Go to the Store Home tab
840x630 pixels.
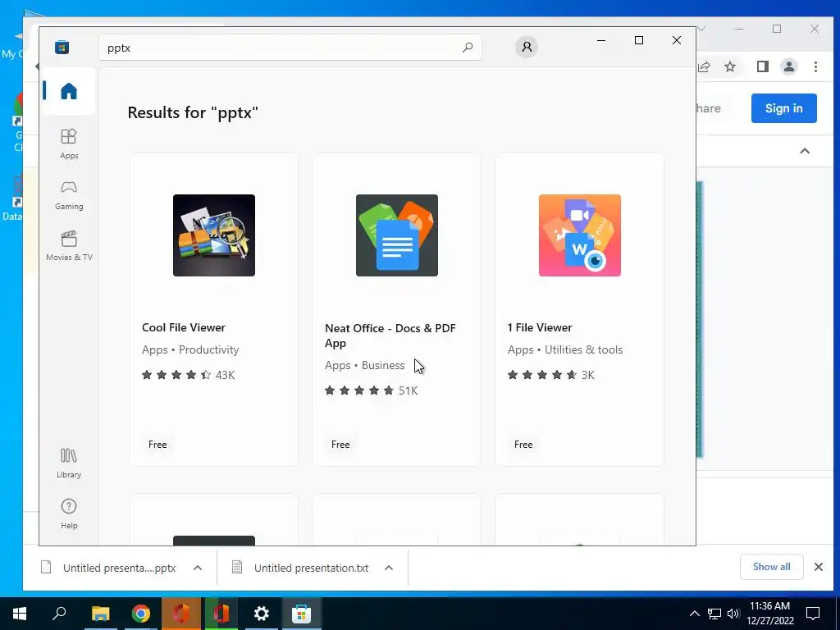pyautogui.click(x=69, y=91)
